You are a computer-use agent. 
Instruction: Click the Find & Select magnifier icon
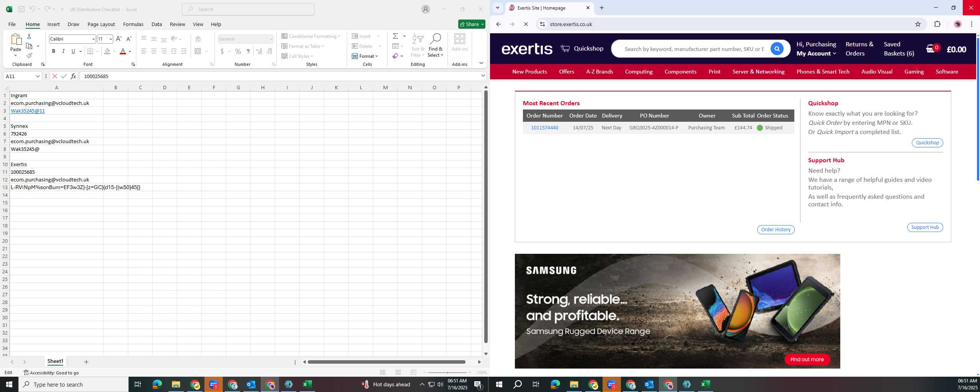click(x=436, y=39)
